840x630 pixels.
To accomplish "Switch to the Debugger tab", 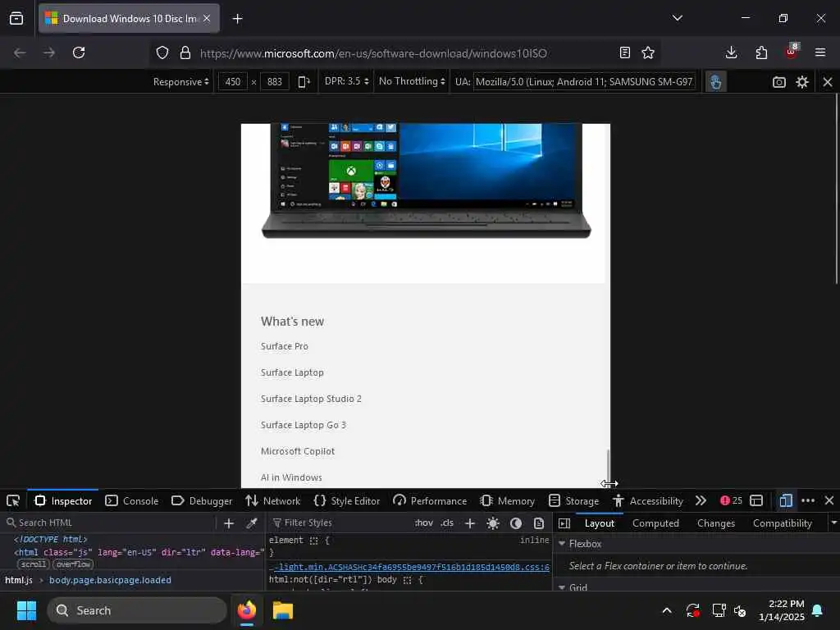I will 202,501.
